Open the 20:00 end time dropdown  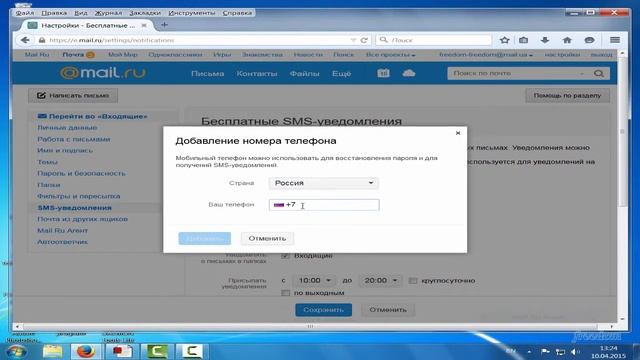[x=380, y=281]
